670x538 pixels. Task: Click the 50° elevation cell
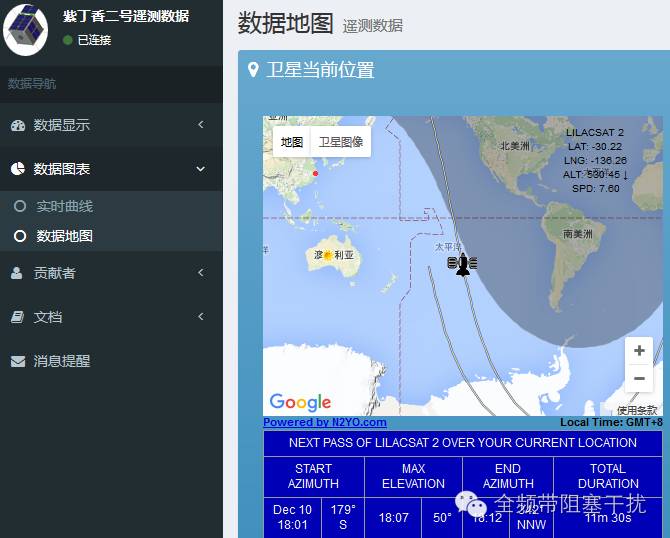pyautogui.click(x=442, y=518)
